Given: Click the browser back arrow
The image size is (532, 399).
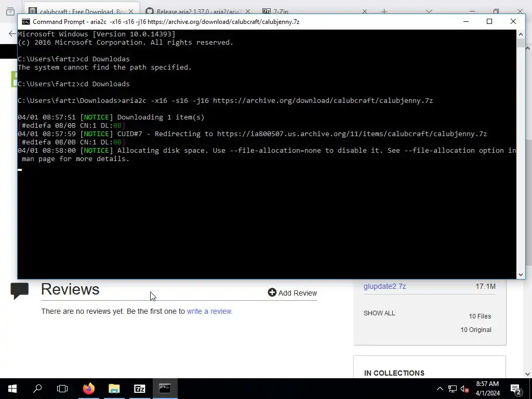Looking at the screenshot, I should pos(12,33).
